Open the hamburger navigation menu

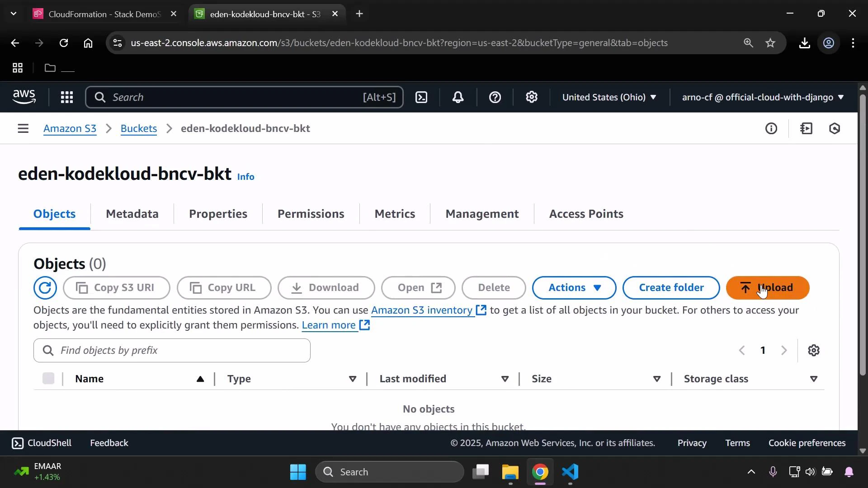coord(23,128)
